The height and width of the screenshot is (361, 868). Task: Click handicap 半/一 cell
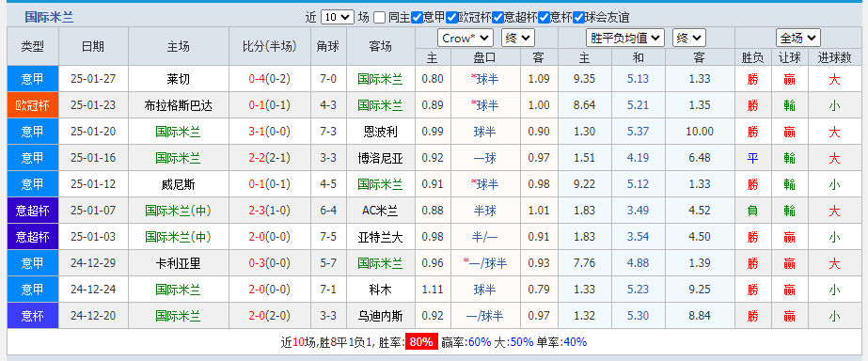[485, 237]
